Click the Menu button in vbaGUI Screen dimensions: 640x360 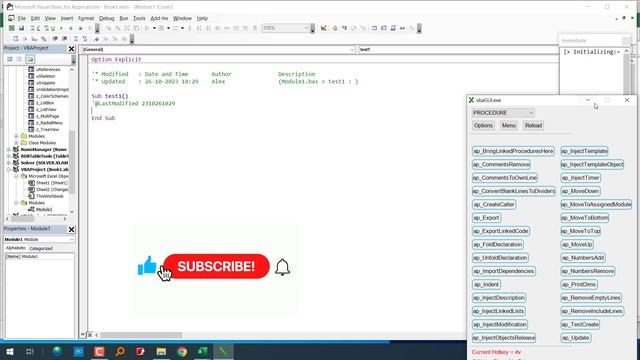coord(509,126)
